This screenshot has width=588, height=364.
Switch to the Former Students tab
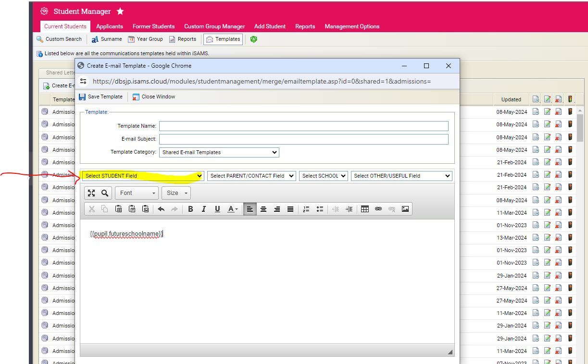click(x=153, y=26)
